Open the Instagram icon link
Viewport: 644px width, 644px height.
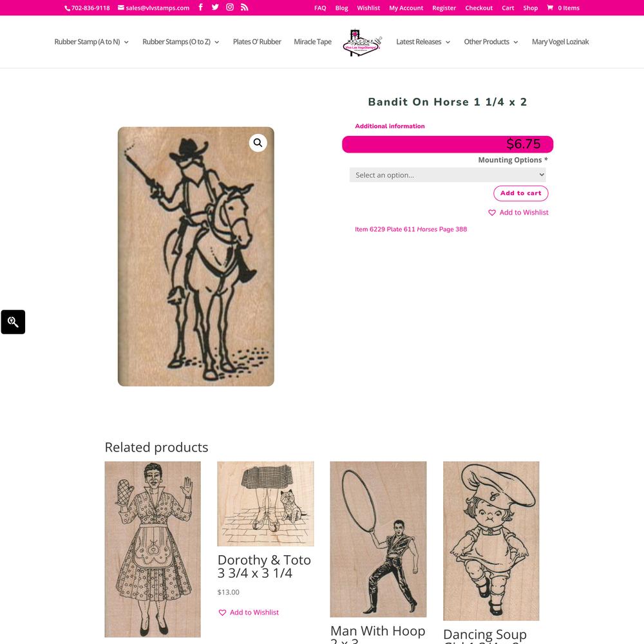(230, 7)
